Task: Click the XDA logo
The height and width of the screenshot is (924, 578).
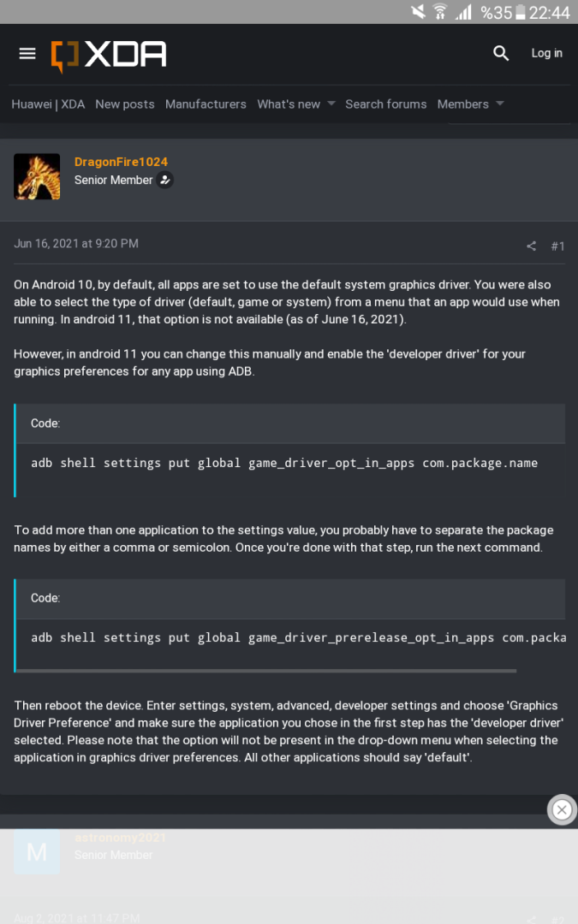Action: point(109,55)
